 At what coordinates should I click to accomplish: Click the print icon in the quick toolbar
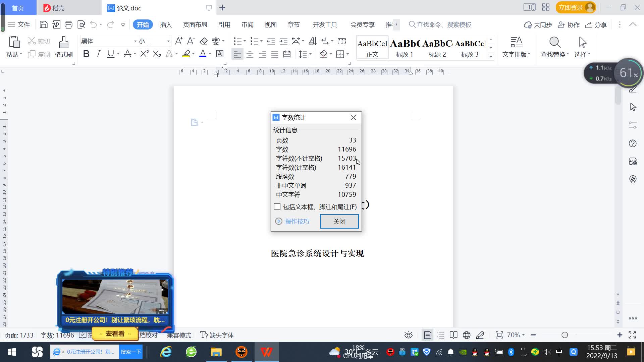click(68, 24)
